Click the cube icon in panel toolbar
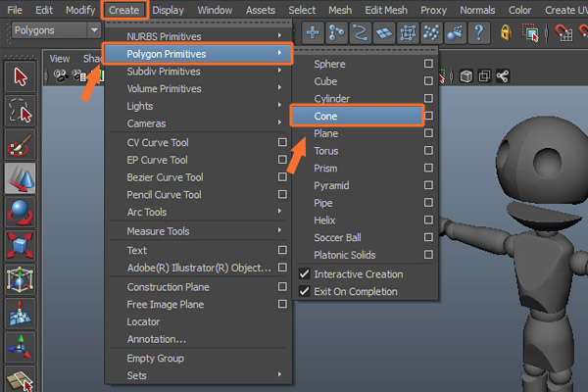 [x=466, y=76]
